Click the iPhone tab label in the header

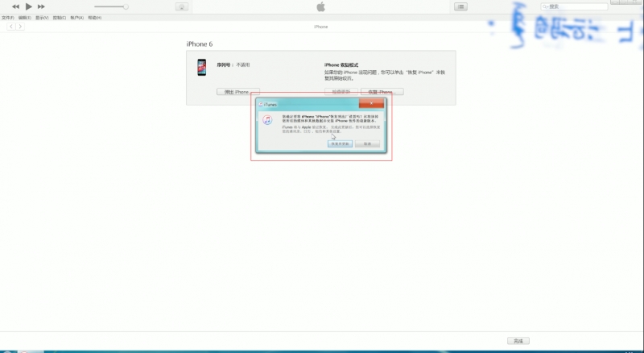[x=320, y=27]
